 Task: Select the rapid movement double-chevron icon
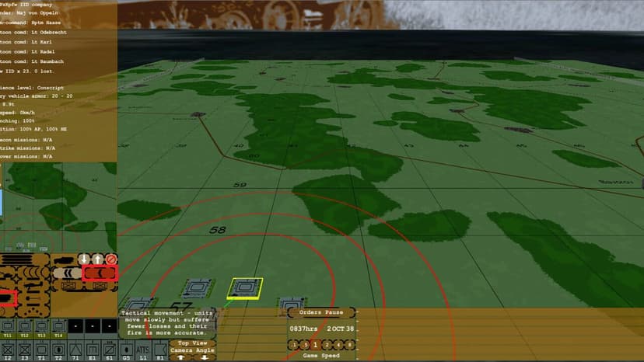click(68, 273)
